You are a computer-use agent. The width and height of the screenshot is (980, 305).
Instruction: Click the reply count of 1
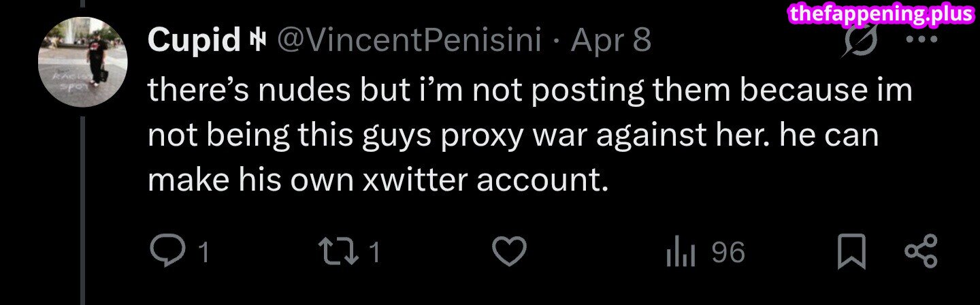(x=202, y=254)
